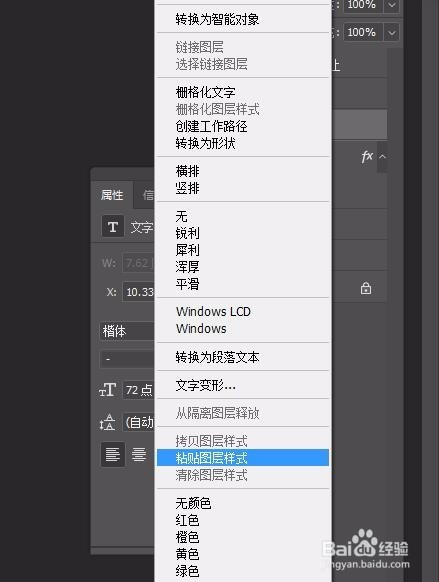The width and height of the screenshot is (439, 582).
Task: Set layer color to 无颜色
Action: (x=243, y=503)
